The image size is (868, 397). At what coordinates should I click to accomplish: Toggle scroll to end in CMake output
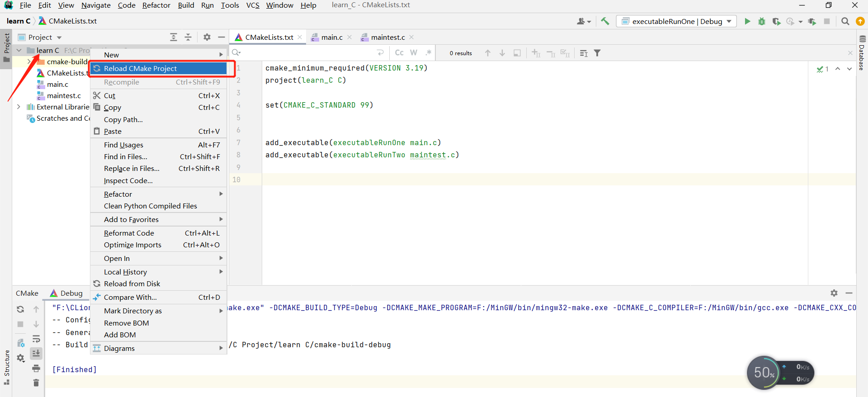(36, 353)
